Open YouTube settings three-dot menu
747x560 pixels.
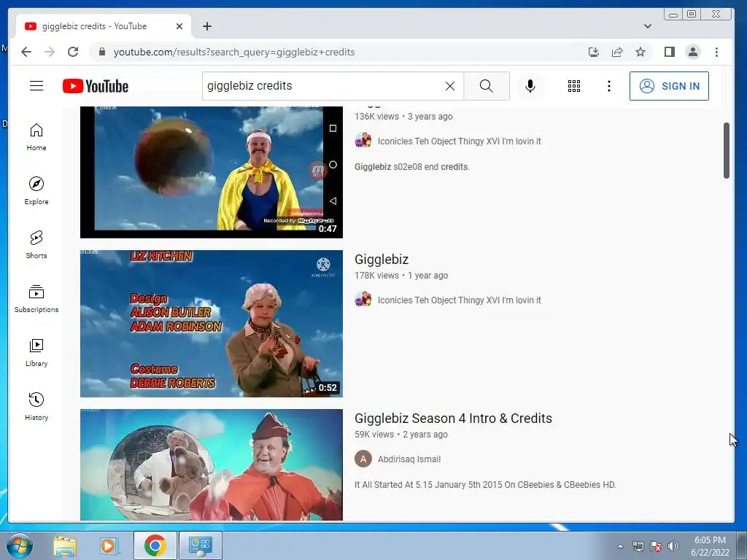609,86
